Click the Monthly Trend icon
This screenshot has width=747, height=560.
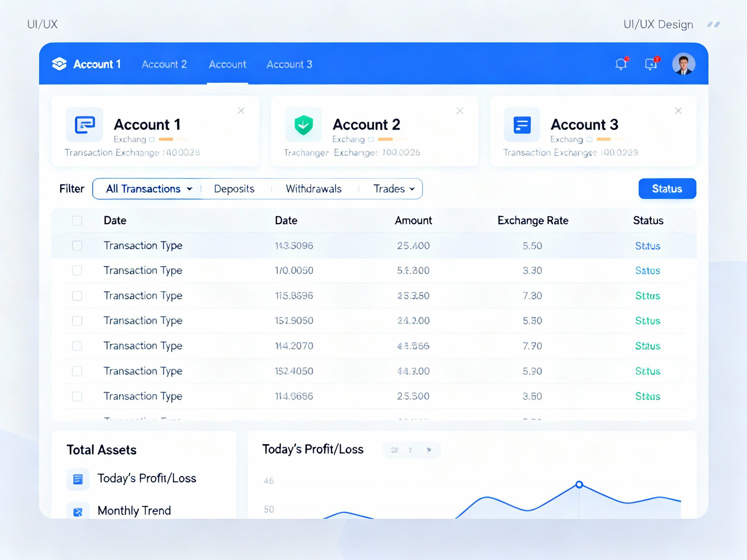pyautogui.click(x=78, y=511)
